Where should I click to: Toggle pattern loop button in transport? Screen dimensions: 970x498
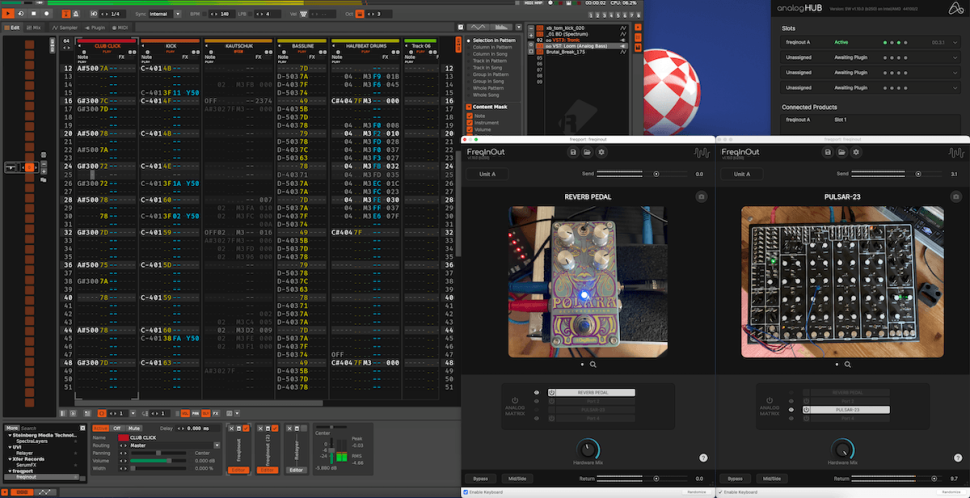pos(21,14)
